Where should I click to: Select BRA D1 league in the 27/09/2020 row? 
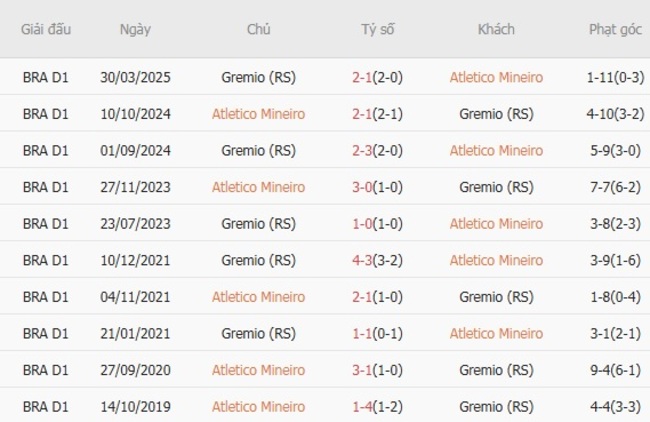coord(45,370)
